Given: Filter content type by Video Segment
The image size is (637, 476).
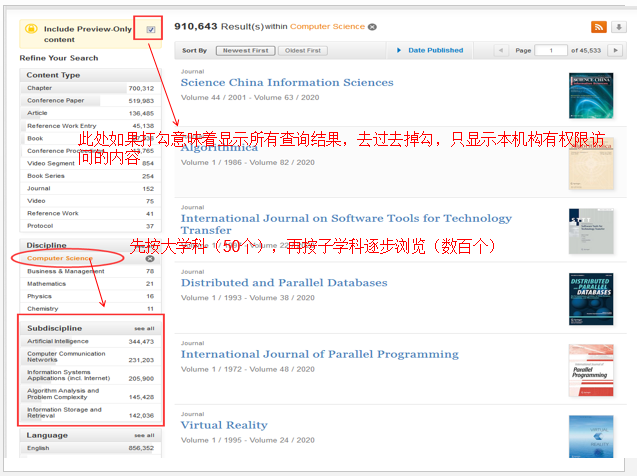Looking at the screenshot, I should tap(90, 163).
